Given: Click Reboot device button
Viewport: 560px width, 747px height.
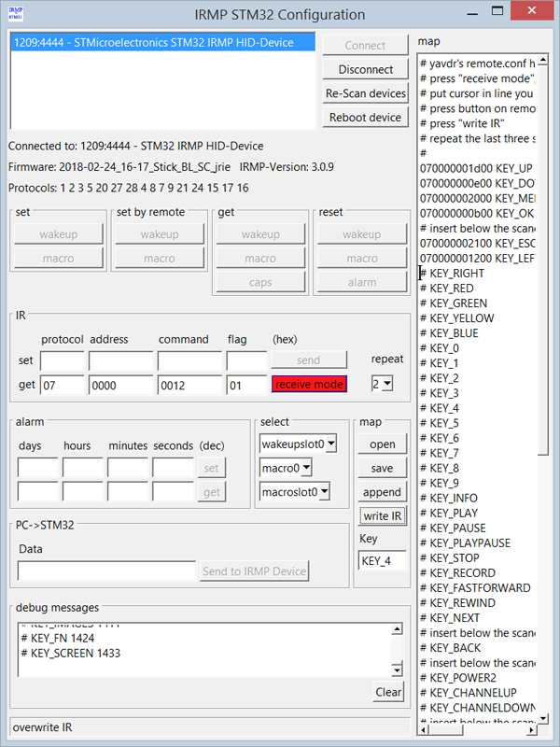Looking at the screenshot, I should pos(366,118).
